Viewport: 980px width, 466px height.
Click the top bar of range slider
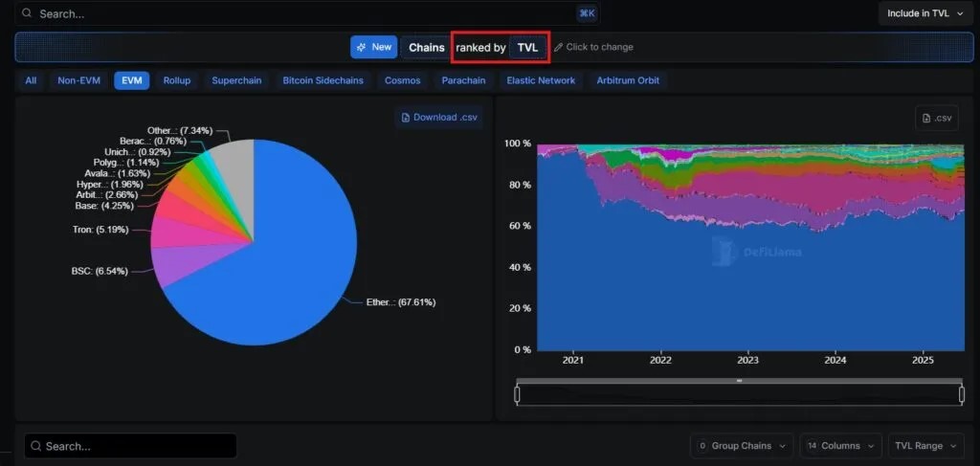740,381
